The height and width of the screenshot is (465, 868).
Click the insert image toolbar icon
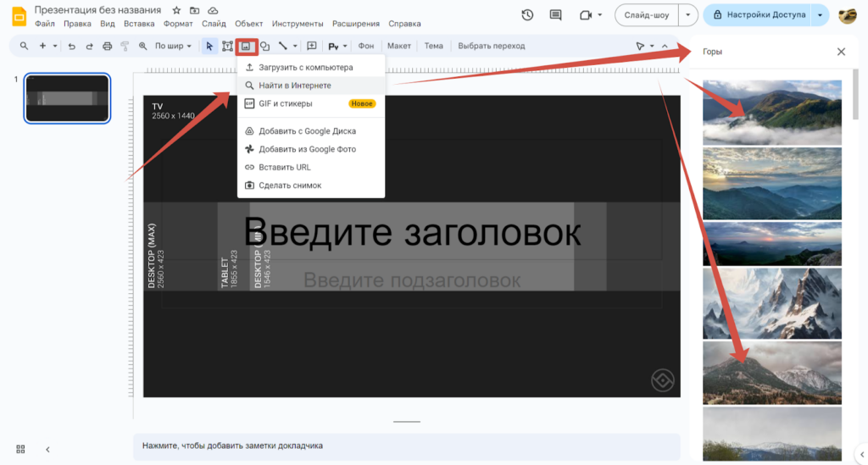click(246, 47)
